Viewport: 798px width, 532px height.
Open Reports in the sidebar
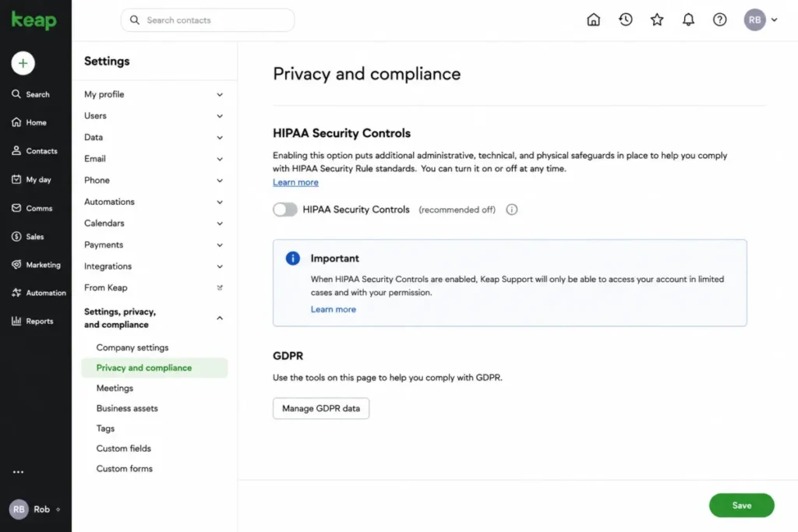[32, 321]
